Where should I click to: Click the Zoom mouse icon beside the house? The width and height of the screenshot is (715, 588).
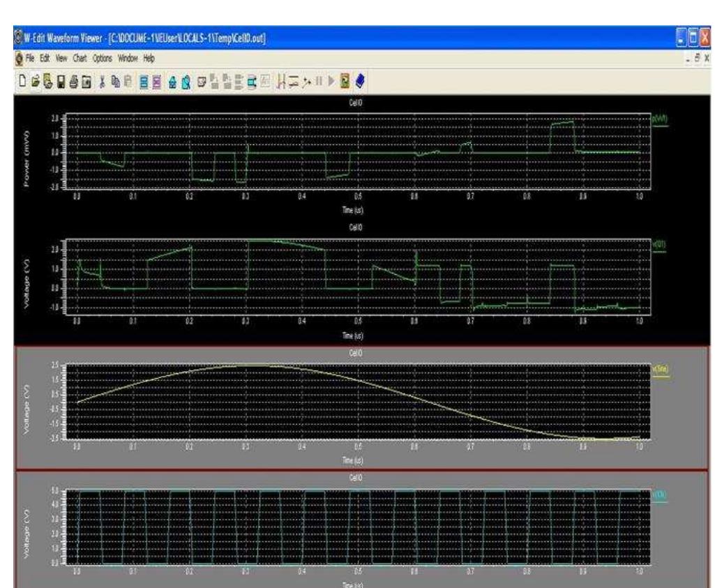[x=186, y=82]
